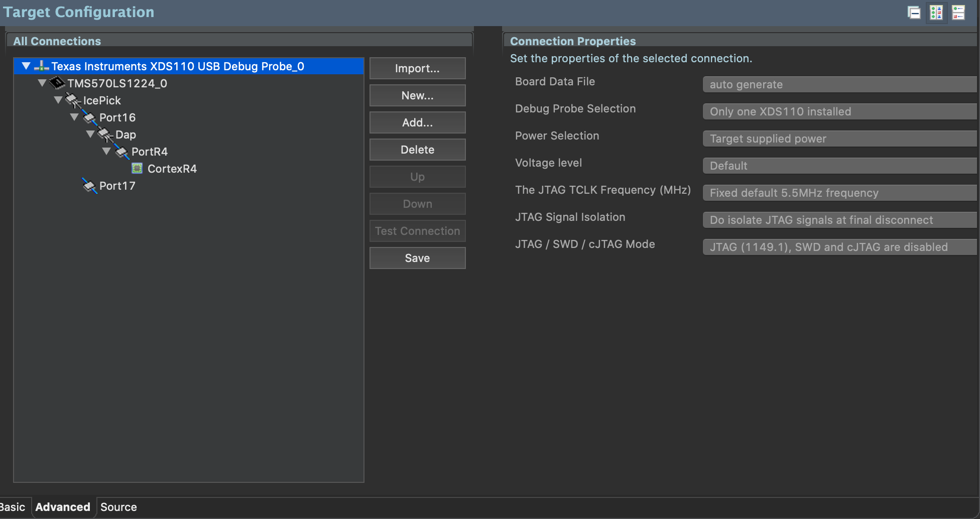Collapse the Port16 tree node
The image size is (980, 519).
tap(74, 117)
